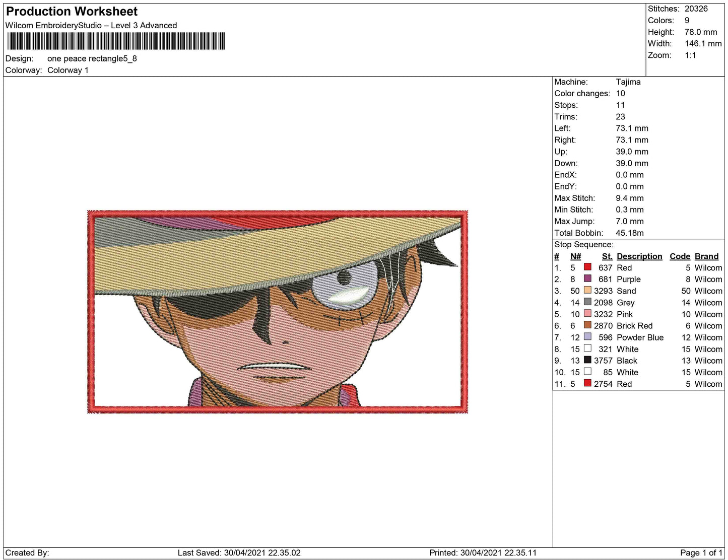Select the Max Jump value '7.0 mm'
The height and width of the screenshot is (560, 728).
point(630,221)
